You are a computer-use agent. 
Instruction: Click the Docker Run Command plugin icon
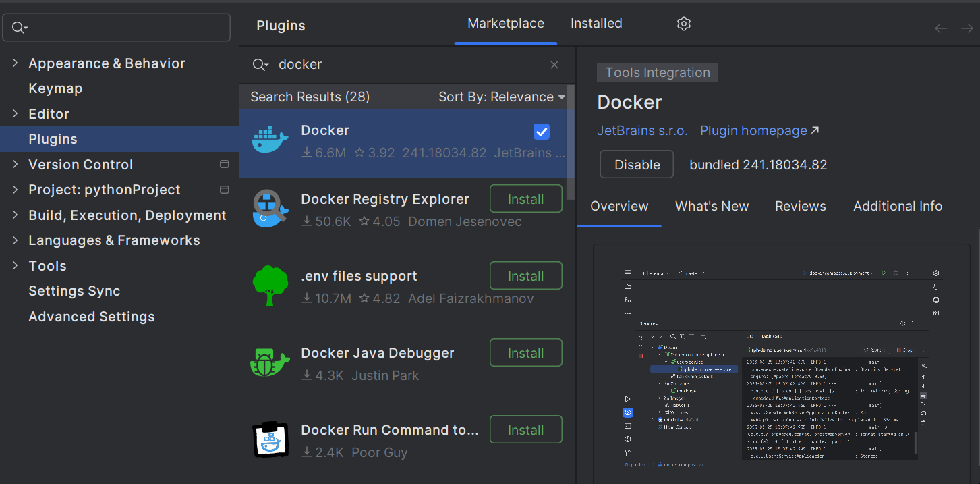tap(270, 439)
